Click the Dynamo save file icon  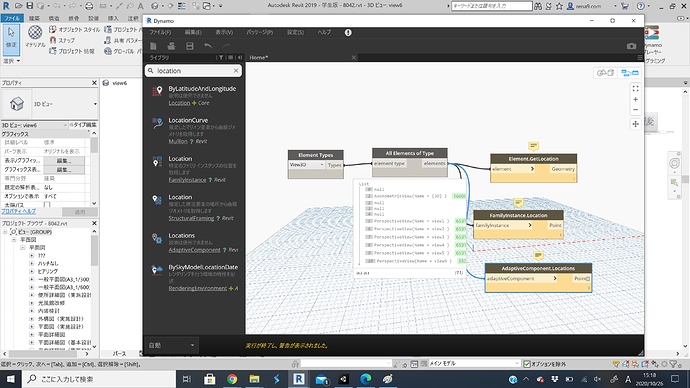coord(190,46)
